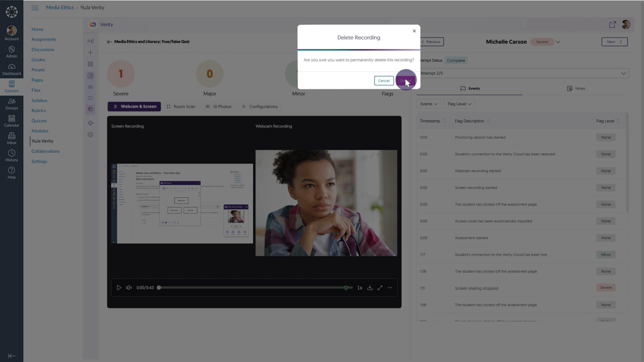Select the 1:17 connection lost event
Screen dimensions: 644x362
coord(521,254)
